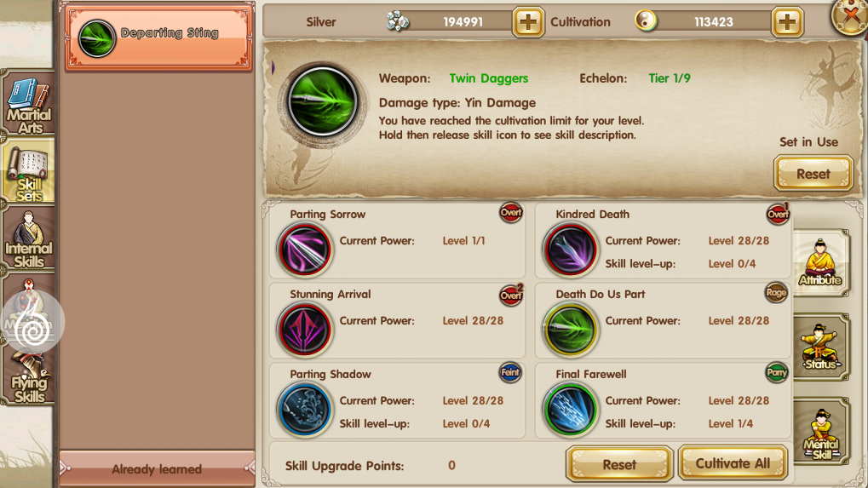Tap the floating spiral assistant button
The height and width of the screenshot is (488, 868).
pyautogui.click(x=32, y=322)
